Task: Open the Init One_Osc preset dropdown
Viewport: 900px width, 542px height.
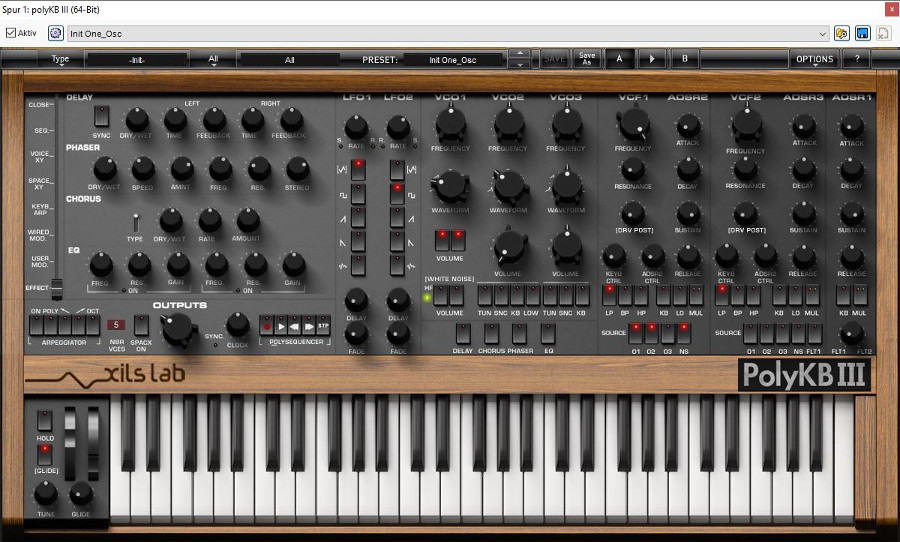Action: coord(448,34)
